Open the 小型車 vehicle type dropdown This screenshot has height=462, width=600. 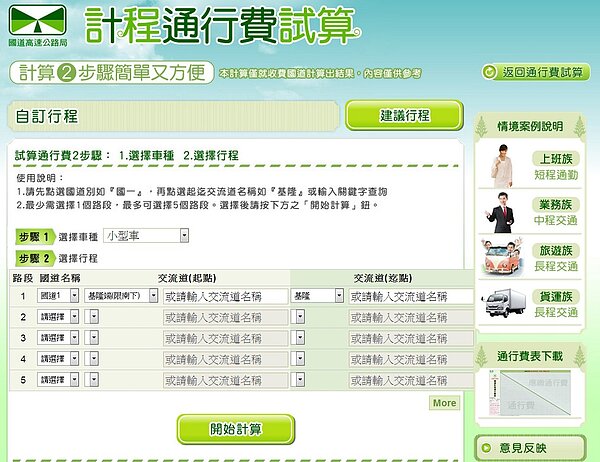[184, 236]
